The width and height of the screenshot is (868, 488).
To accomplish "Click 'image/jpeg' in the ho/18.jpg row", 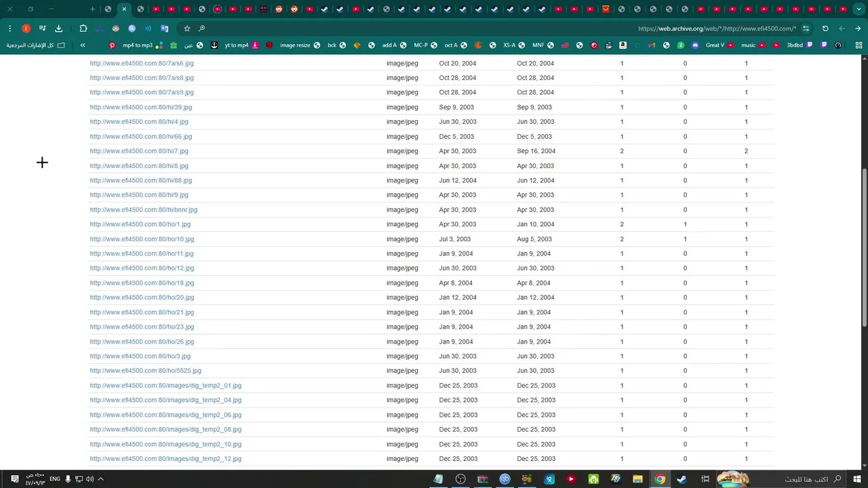I will (402, 283).
